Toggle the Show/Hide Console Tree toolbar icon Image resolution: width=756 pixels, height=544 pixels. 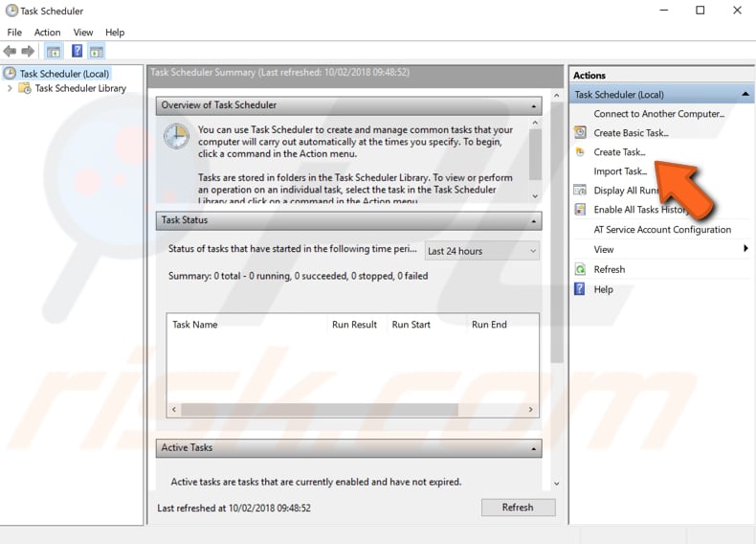point(54,51)
